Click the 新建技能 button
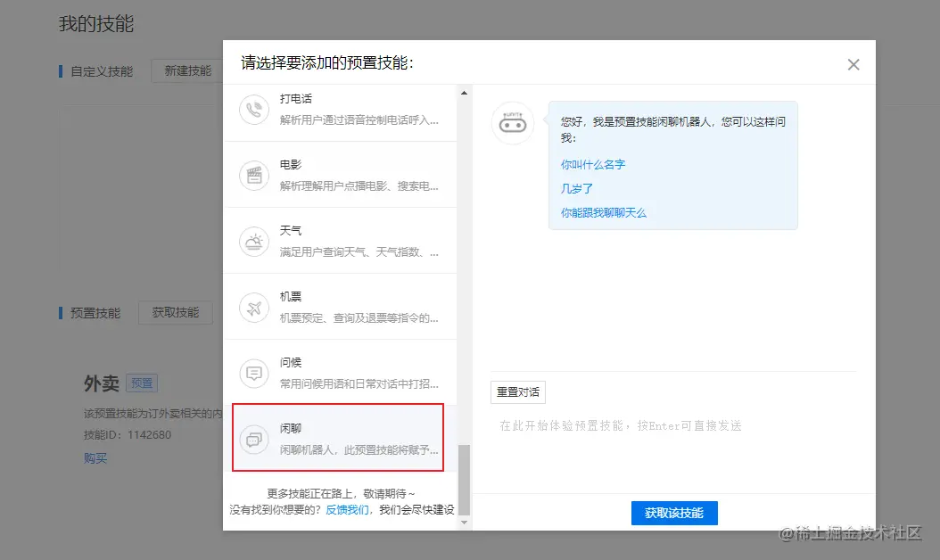This screenshot has width=940, height=560. coord(187,70)
